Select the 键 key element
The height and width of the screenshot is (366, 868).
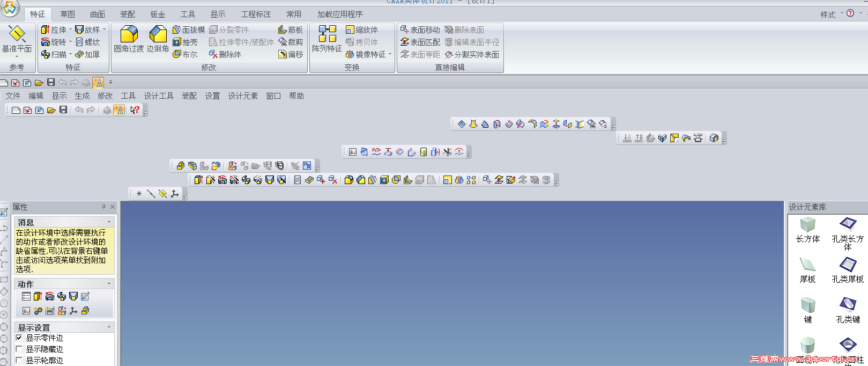pyautogui.click(x=808, y=311)
